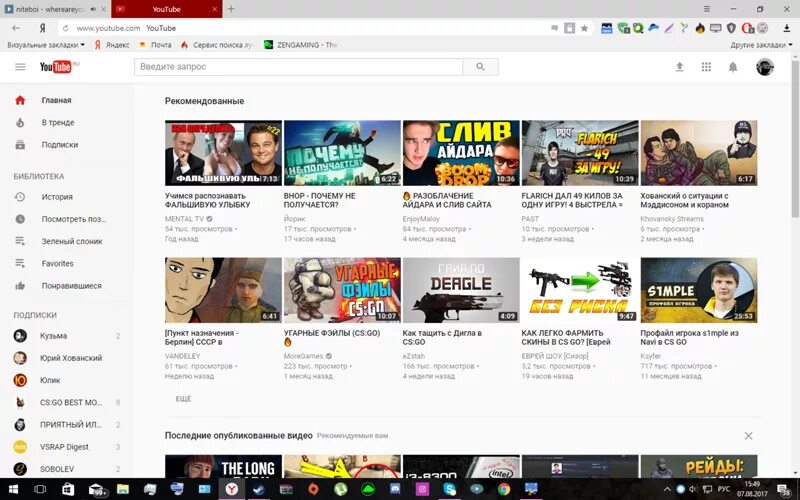Viewport: 800px width, 500px height.
Task: Reload the page with refresh icon
Action: (66, 28)
